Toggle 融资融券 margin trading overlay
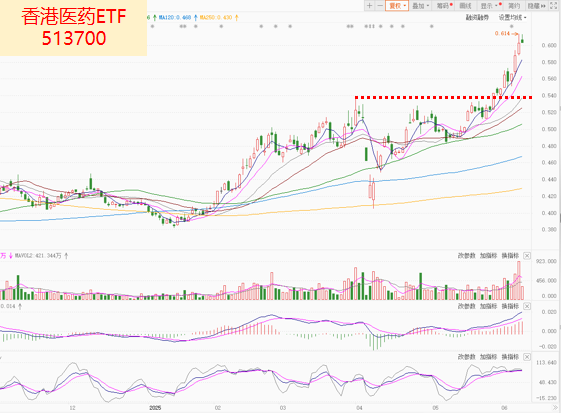Viewport: 561px width, 413px height. pyautogui.click(x=477, y=17)
